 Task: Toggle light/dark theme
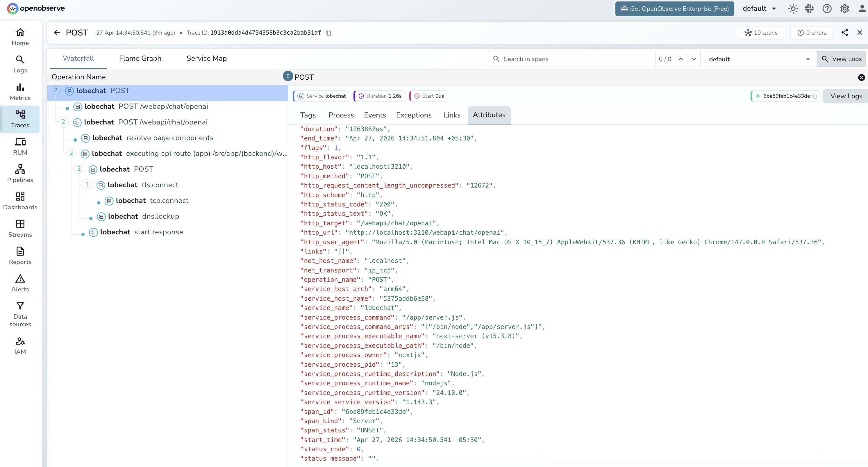pos(793,8)
